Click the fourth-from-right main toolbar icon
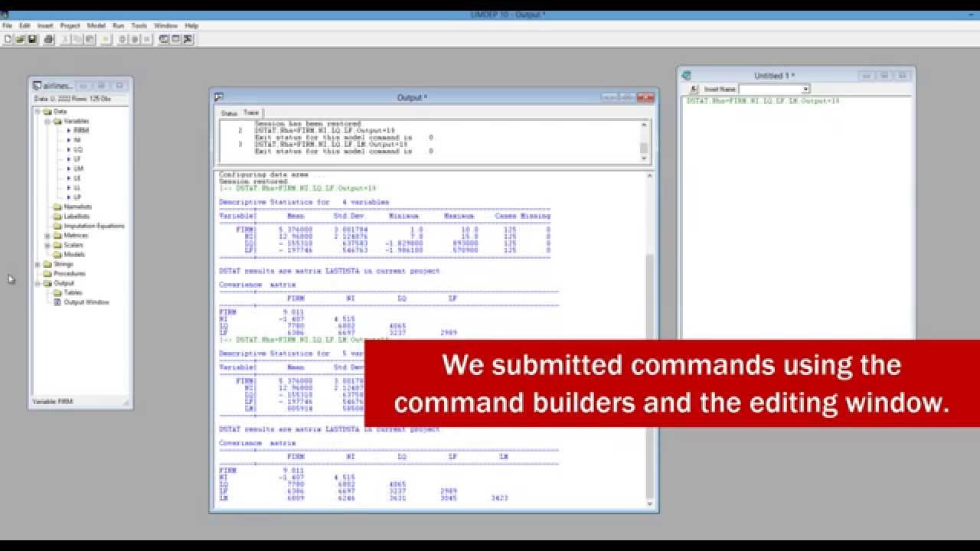The width and height of the screenshot is (980, 551). coord(146,39)
